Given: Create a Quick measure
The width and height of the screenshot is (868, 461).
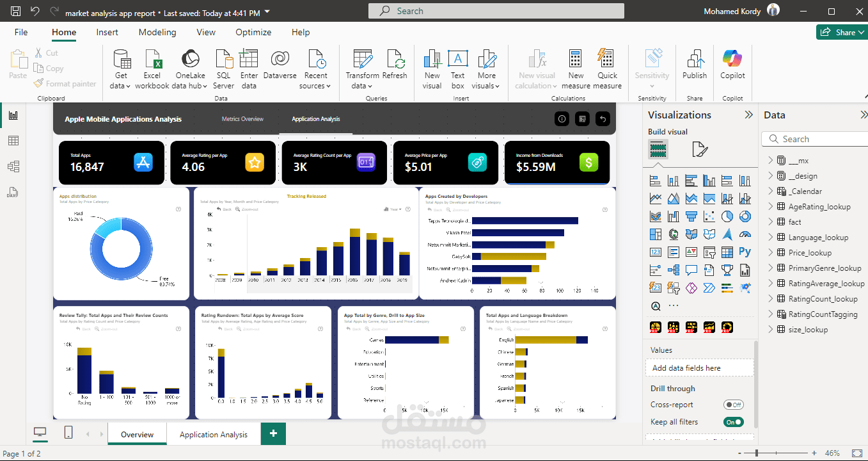Looking at the screenshot, I should coord(607,69).
